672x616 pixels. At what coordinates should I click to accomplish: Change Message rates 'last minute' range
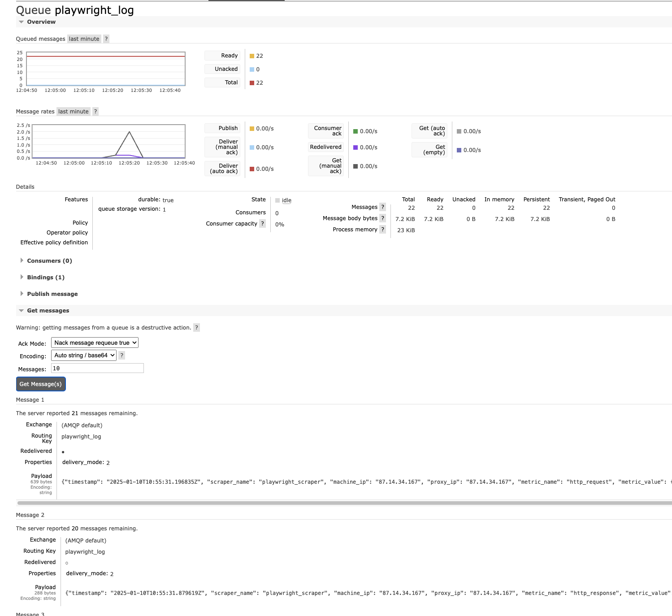click(74, 112)
